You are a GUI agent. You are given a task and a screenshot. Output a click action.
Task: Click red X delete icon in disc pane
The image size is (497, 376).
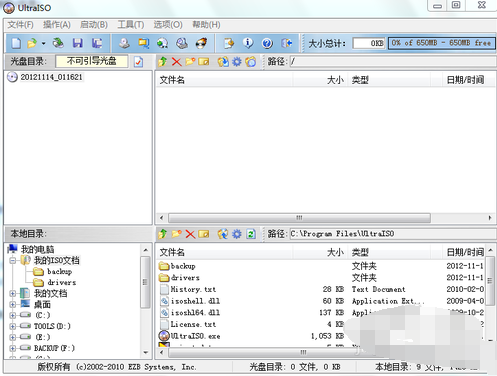(176, 62)
